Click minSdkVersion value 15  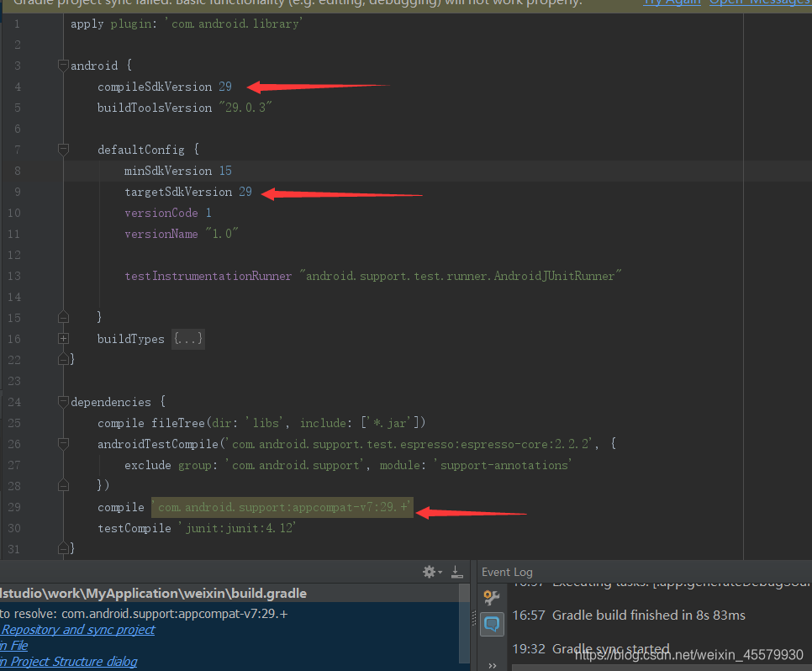[x=225, y=171]
